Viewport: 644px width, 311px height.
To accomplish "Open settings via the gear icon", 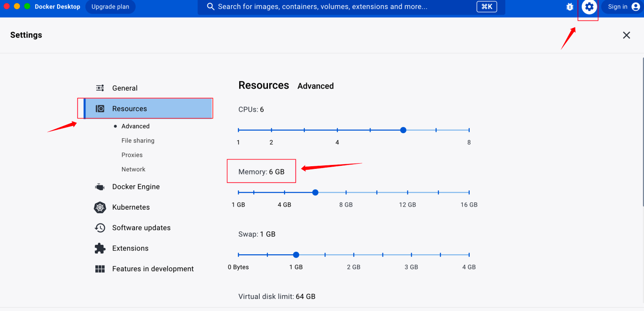I will [589, 7].
